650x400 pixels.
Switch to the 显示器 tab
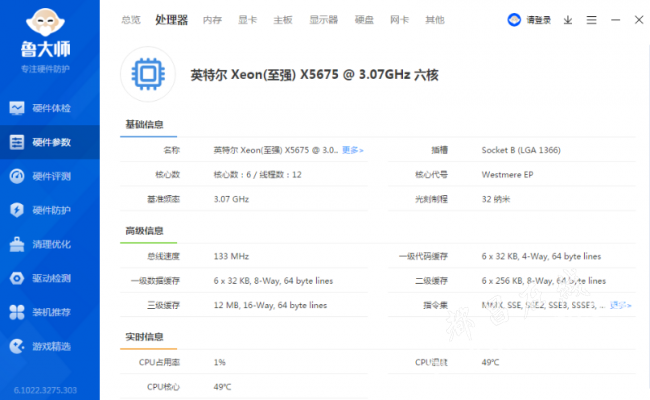click(x=324, y=20)
